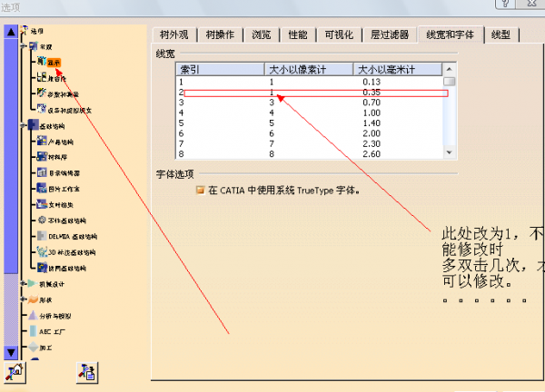Click the help question mark button in the title bar
545x392 pixels.
506,4
